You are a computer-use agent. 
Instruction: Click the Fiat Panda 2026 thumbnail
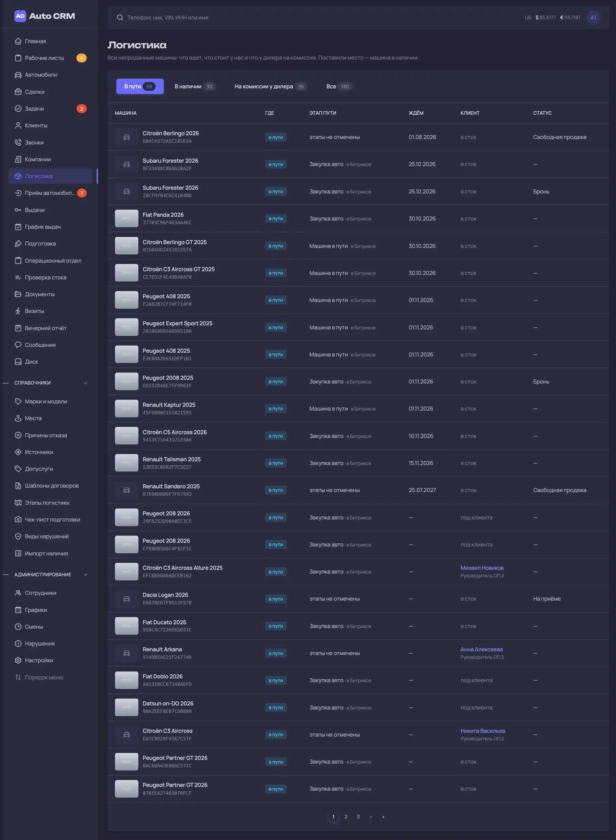126,219
